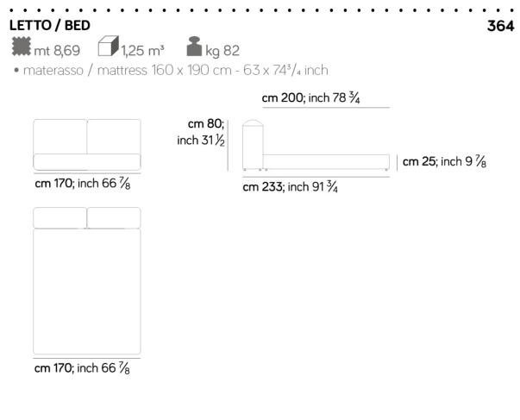The width and height of the screenshot is (520, 420).
Task: Click the 1,25 m³ volume value
Action: pos(143,50)
